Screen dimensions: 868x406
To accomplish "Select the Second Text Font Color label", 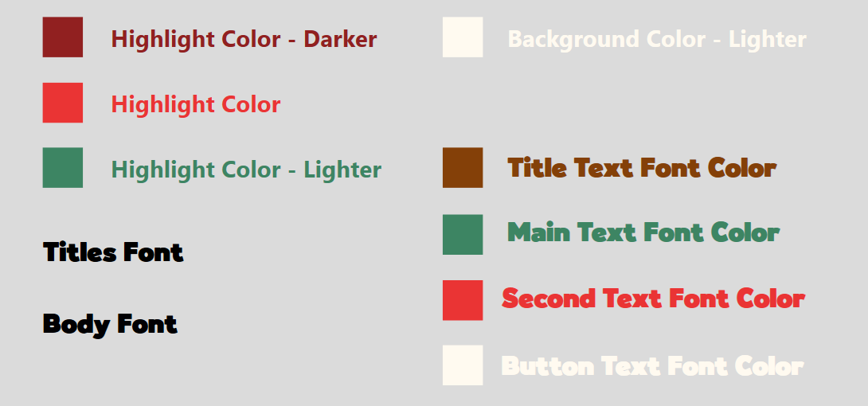I will click(x=653, y=299).
